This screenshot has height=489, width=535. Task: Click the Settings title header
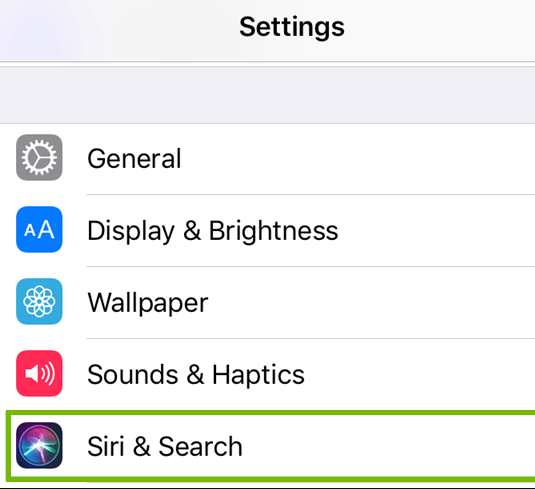pos(292,27)
